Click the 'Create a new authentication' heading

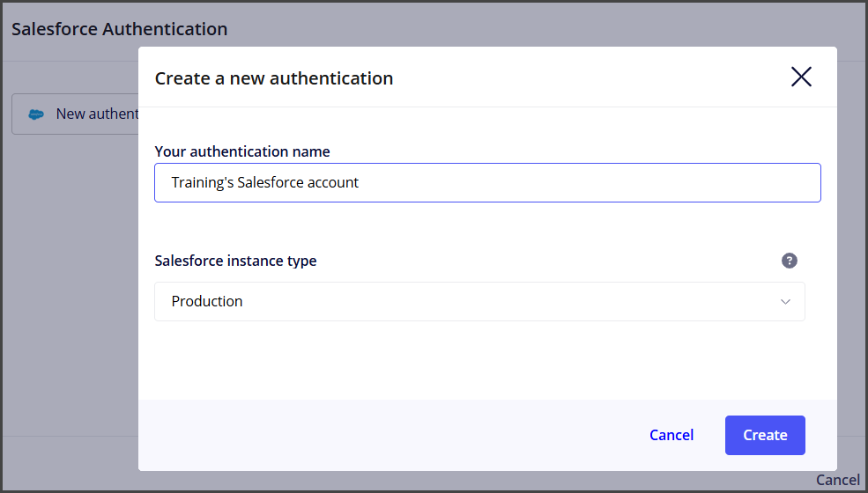click(x=274, y=78)
